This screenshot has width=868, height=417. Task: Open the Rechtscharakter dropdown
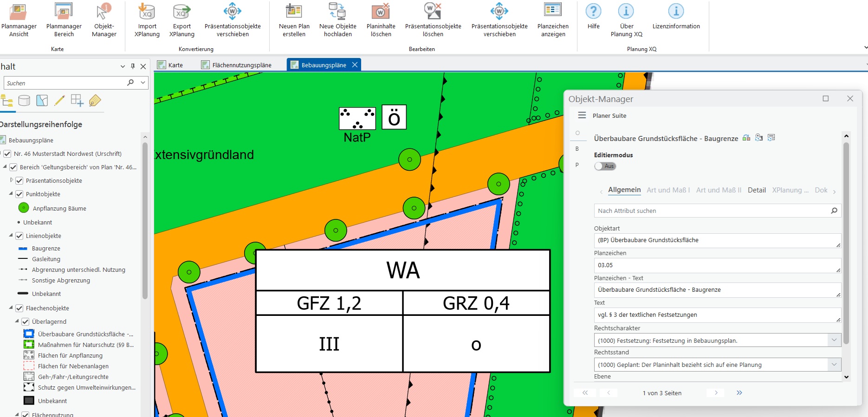tap(834, 340)
